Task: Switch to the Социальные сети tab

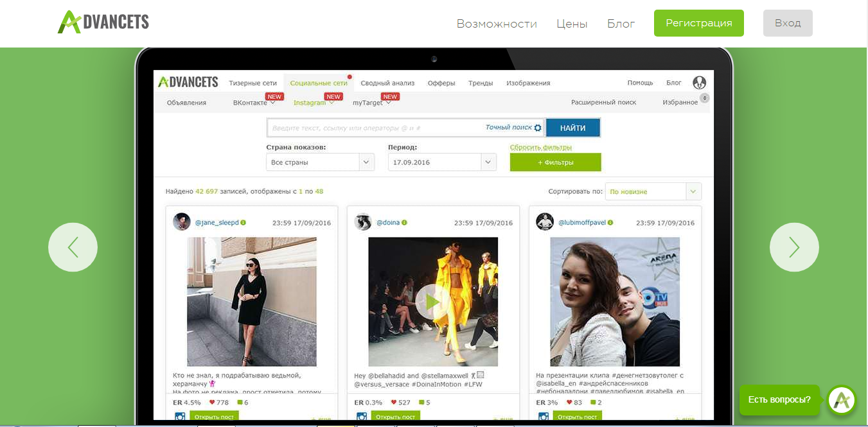Action: point(319,83)
